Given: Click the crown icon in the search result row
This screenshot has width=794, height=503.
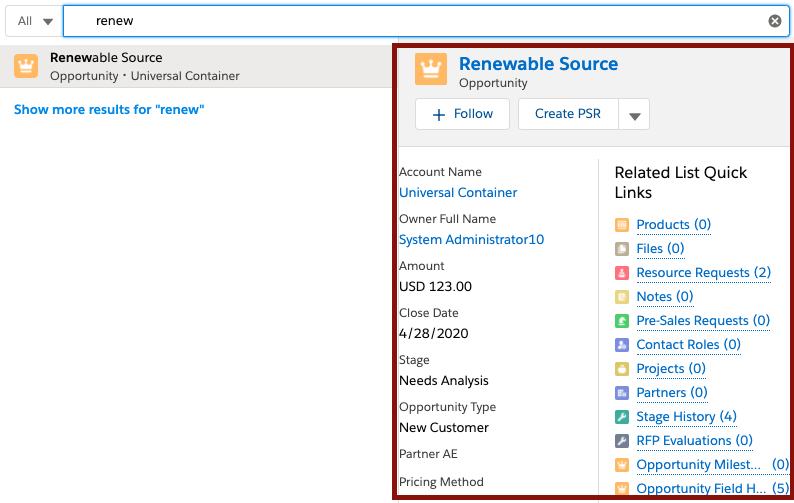Looking at the screenshot, I should 26,66.
